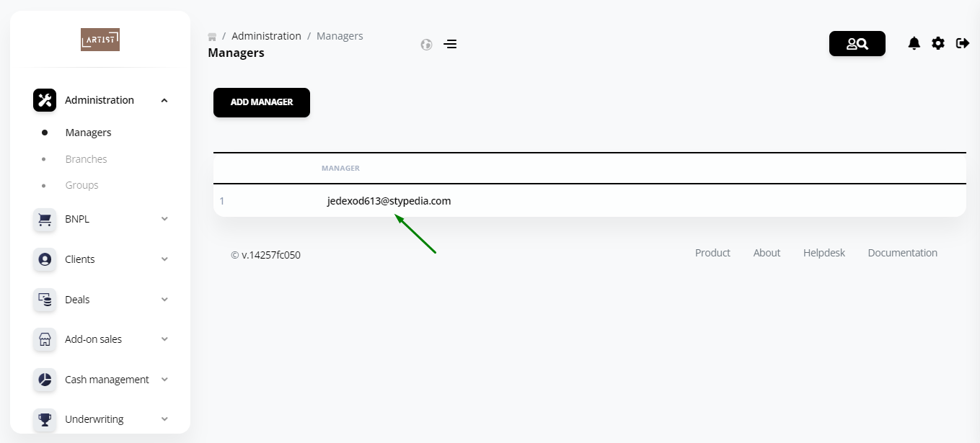Screen dimensions: 980x443
Task: Click Managers in the breadcrumb
Action: pyautogui.click(x=340, y=36)
